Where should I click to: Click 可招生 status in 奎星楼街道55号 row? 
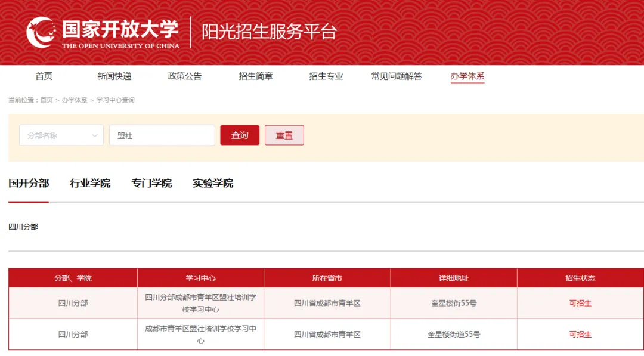[580, 335]
